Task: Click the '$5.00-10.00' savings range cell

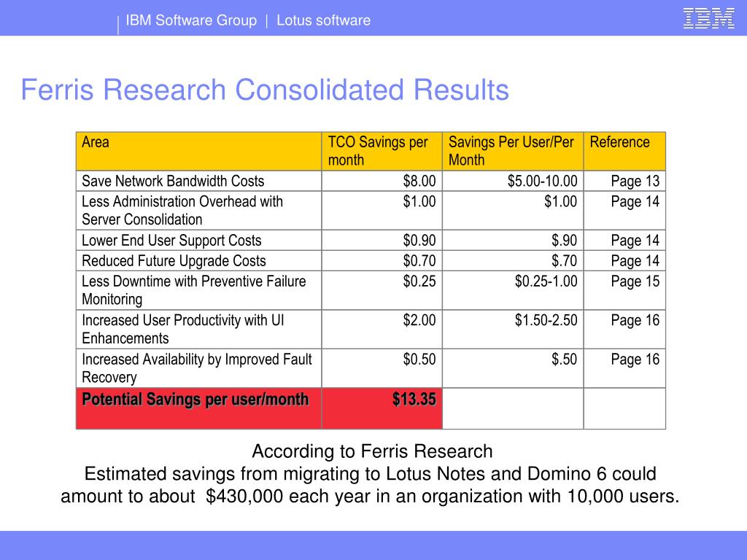Action: tap(513, 181)
